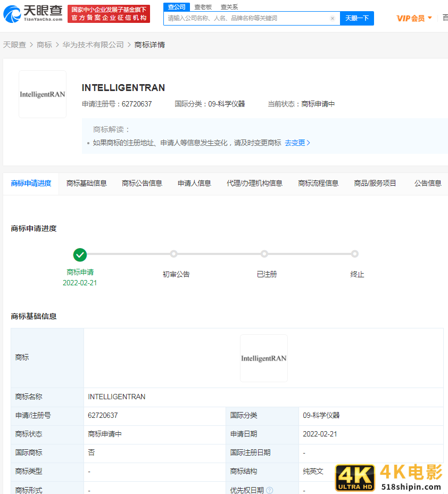The height and width of the screenshot is (494, 448).
Task: Switch to 商标申请进度 tab
Action: (31, 183)
